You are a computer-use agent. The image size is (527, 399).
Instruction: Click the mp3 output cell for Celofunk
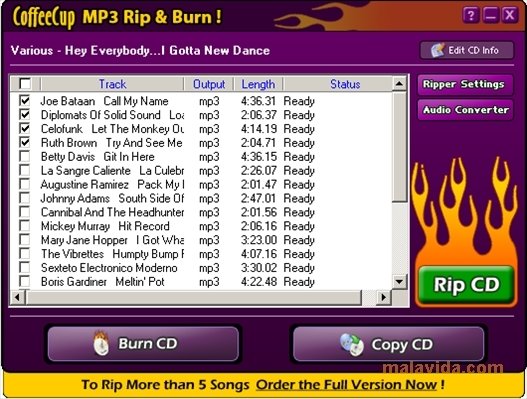coord(209,129)
